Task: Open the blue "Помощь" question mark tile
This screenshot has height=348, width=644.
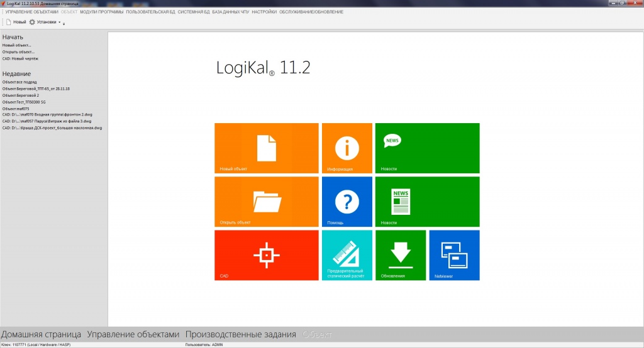Action: coord(347,202)
